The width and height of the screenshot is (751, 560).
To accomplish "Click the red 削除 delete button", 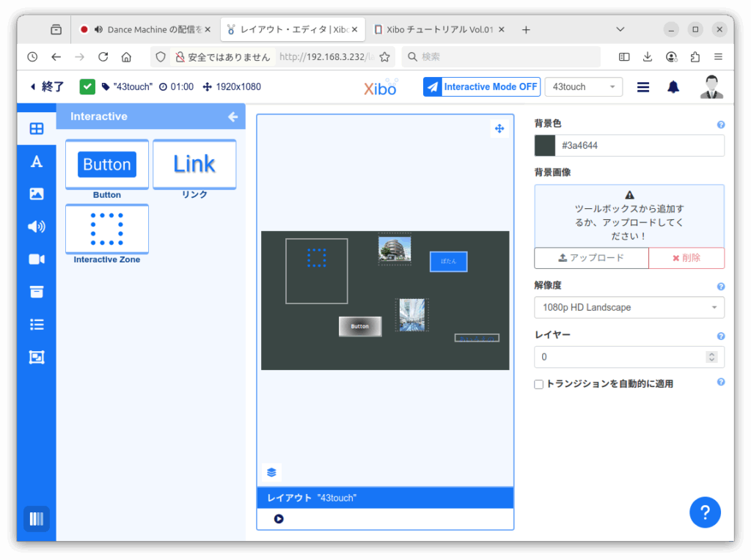I will click(x=686, y=258).
